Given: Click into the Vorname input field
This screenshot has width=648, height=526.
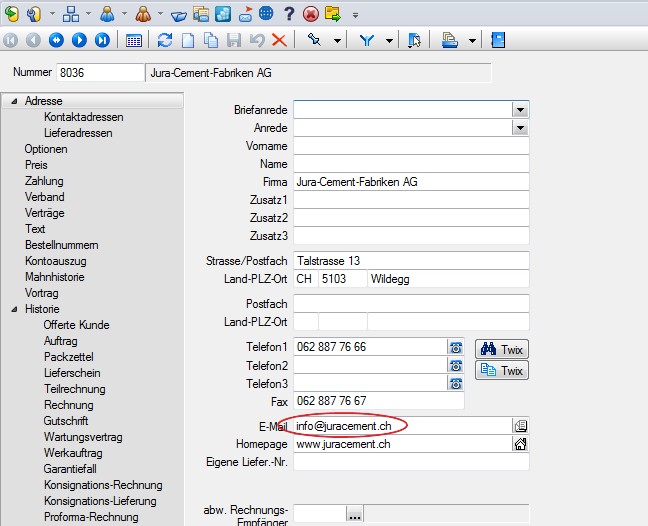Looking at the screenshot, I should tap(410, 146).
